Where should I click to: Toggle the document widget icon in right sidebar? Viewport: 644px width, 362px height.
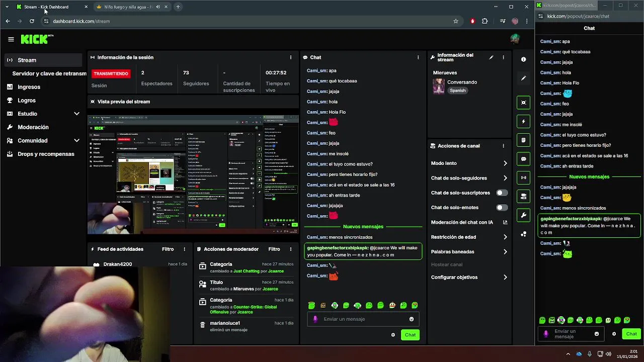coord(523,140)
